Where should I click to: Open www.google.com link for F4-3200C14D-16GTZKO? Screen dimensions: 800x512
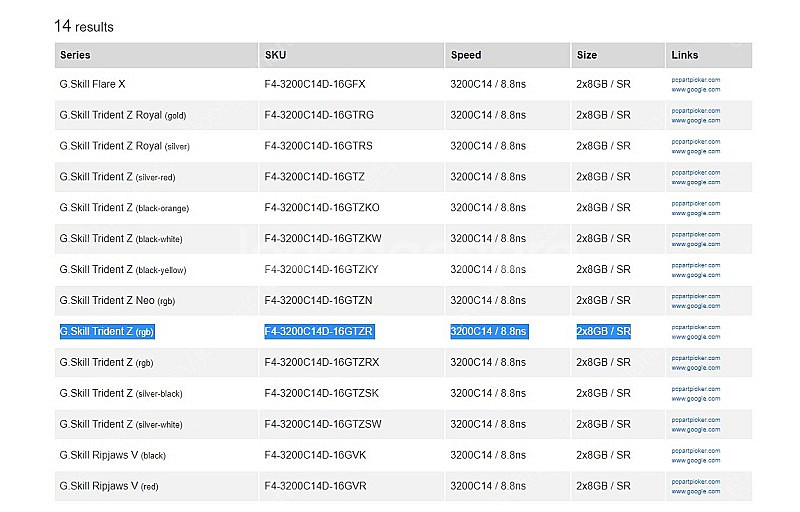695,213
